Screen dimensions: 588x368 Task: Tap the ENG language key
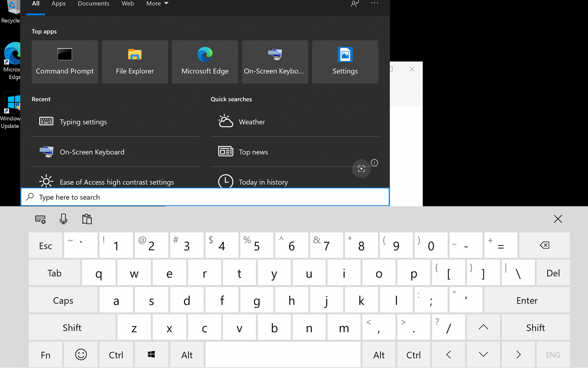[x=553, y=355]
